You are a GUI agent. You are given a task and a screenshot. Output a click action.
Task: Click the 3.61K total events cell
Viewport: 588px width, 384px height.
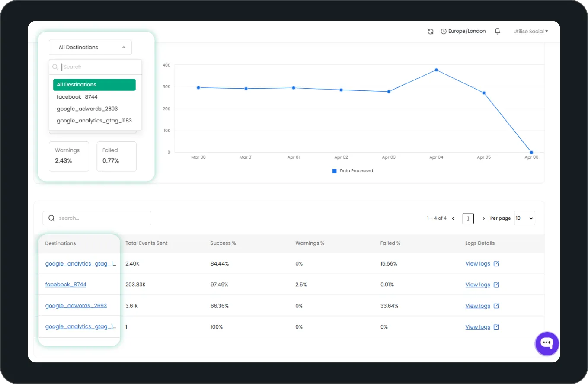[x=132, y=306]
